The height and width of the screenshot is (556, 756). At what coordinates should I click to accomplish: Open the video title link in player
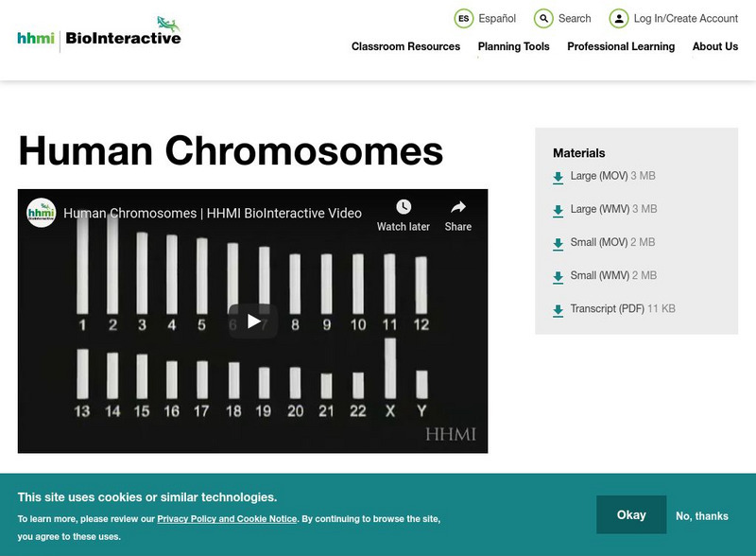point(213,214)
